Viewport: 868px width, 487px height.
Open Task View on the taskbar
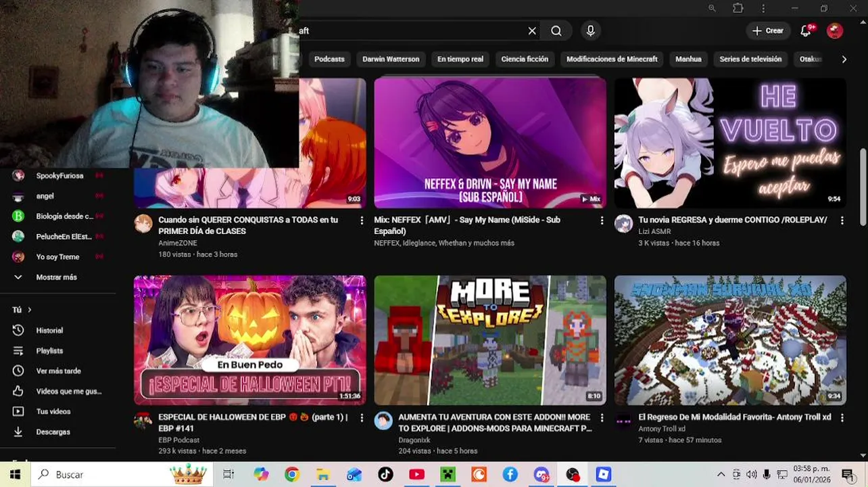(228, 475)
